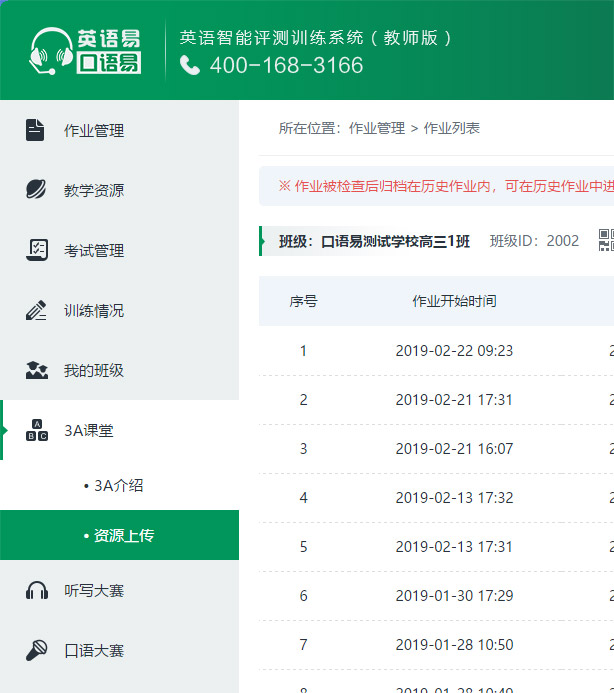Open the 教学资源 sidebar menu
The image size is (614, 693).
[94, 190]
